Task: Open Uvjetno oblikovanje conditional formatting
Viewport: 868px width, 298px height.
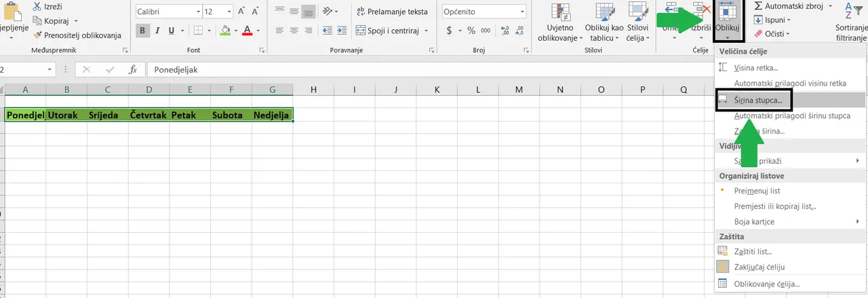Action: [560, 22]
